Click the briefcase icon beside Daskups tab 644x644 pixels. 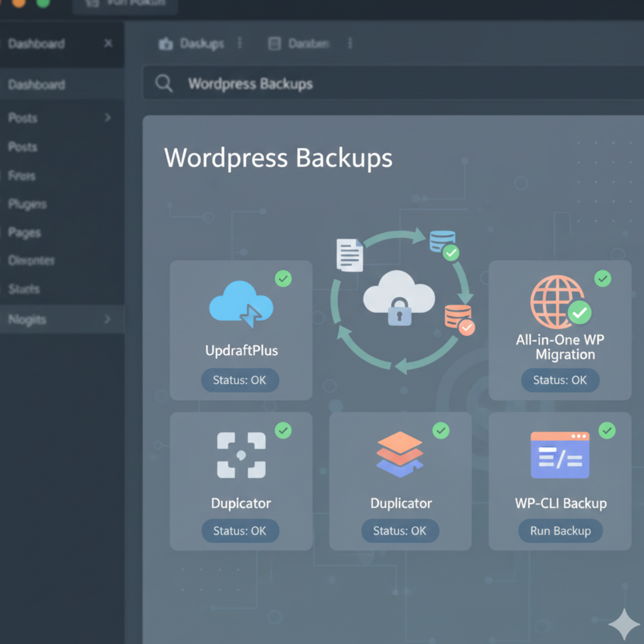point(166,44)
